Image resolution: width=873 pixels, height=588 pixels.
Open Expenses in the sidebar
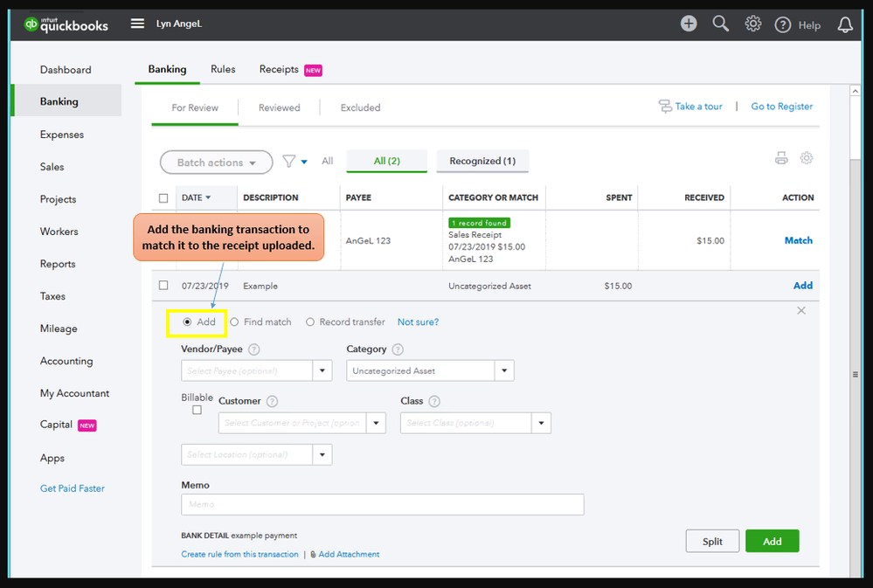tap(62, 135)
